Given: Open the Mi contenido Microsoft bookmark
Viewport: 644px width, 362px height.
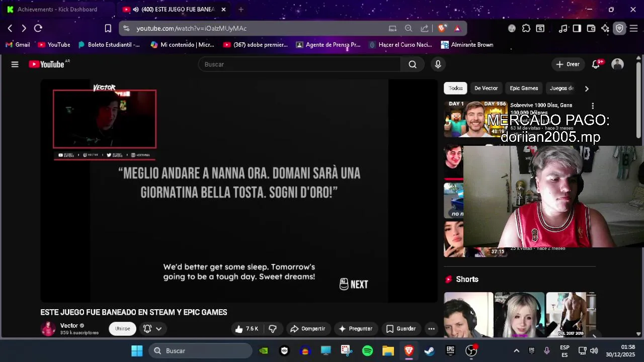Looking at the screenshot, I should pos(182,45).
